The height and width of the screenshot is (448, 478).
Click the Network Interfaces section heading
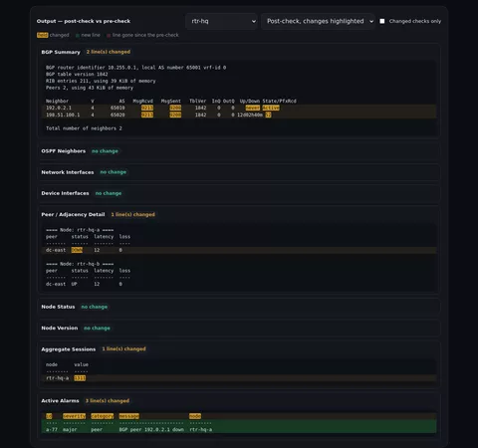(68, 172)
